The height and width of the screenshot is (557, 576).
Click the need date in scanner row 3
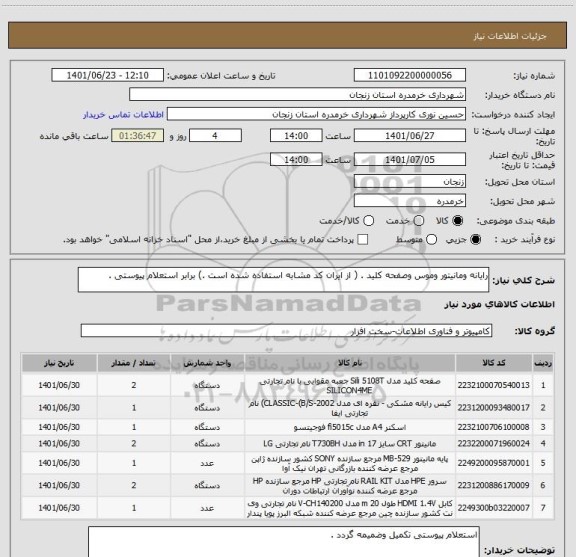coord(59,427)
